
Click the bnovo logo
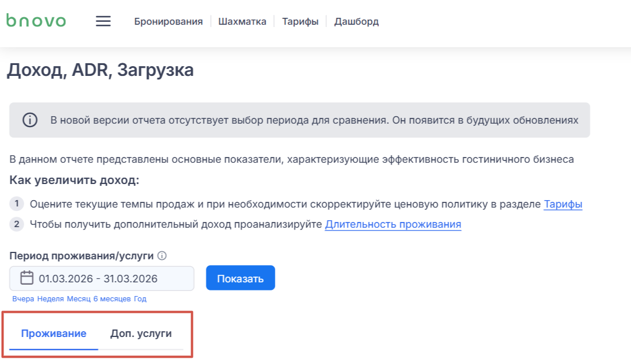tap(36, 21)
